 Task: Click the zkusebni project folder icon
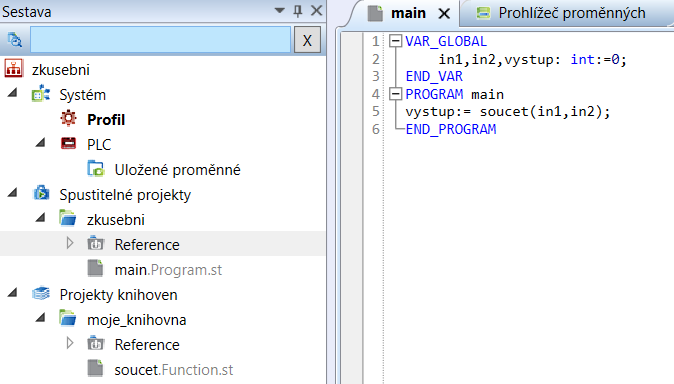tap(67, 218)
